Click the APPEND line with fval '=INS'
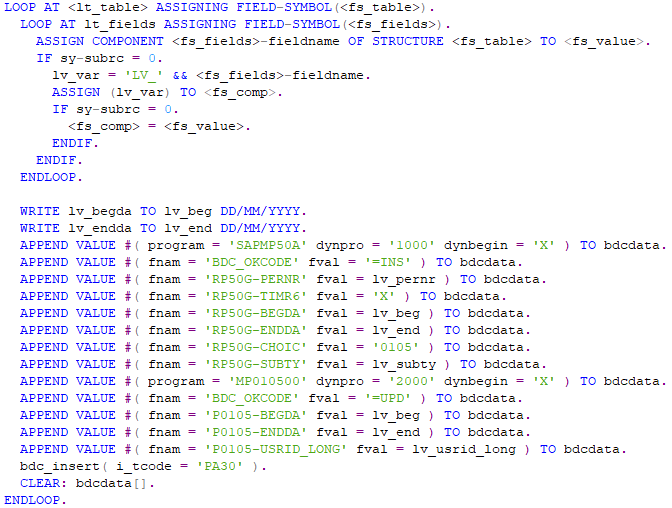The width and height of the screenshot is (672, 508). [x=271, y=262]
